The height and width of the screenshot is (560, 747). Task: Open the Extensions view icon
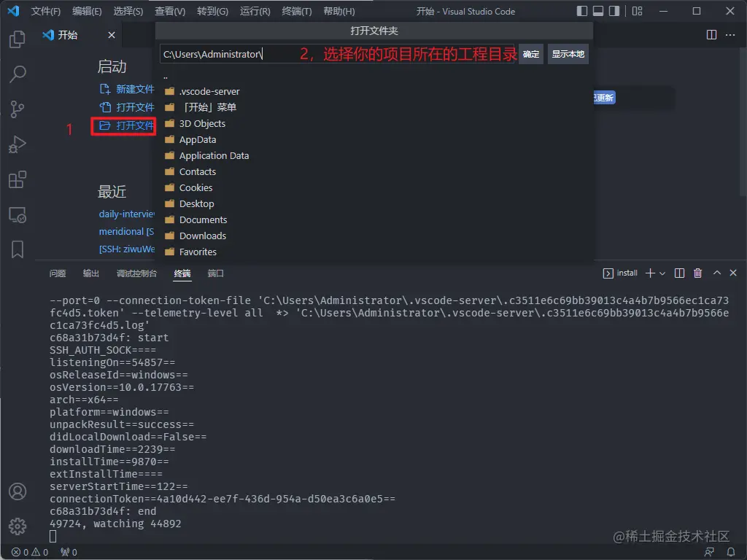click(18, 179)
